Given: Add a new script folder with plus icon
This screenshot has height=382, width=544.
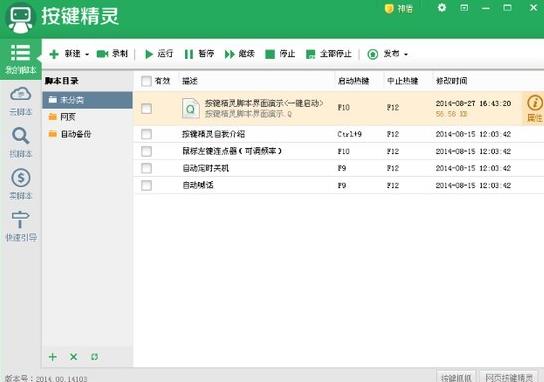Looking at the screenshot, I should 53,357.
